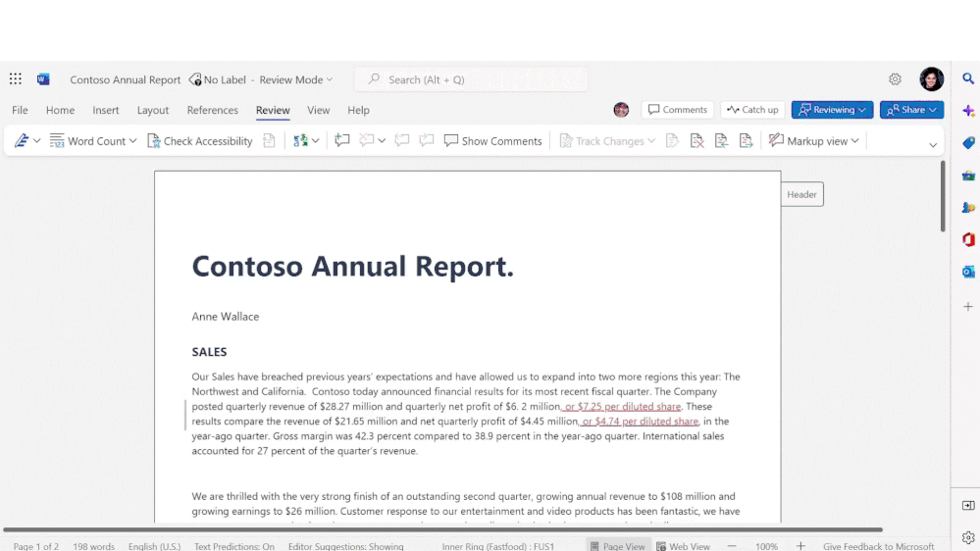Click the 100% zoom level
The width and height of the screenshot is (980, 551).
click(766, 546)
